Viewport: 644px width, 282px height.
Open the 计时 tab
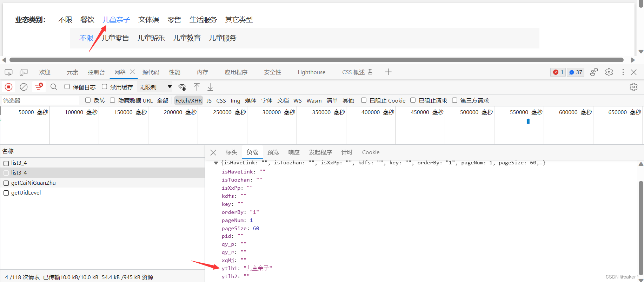coord(347,152)
